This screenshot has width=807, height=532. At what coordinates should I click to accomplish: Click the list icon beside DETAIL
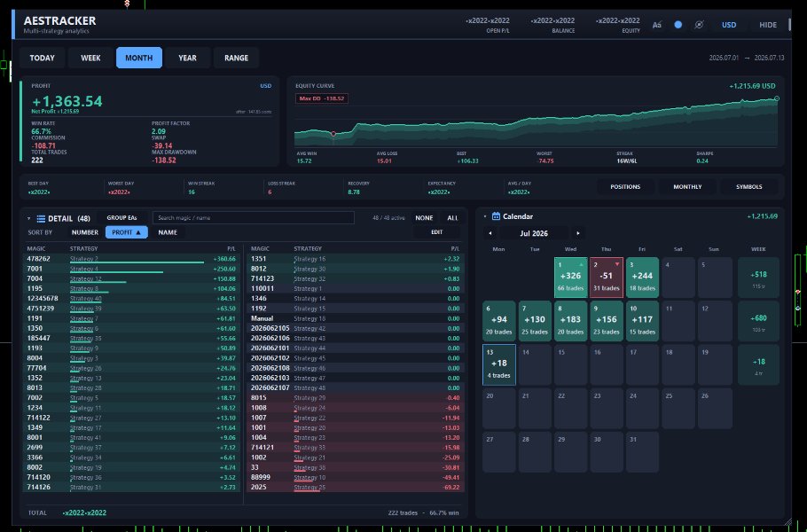41,219
